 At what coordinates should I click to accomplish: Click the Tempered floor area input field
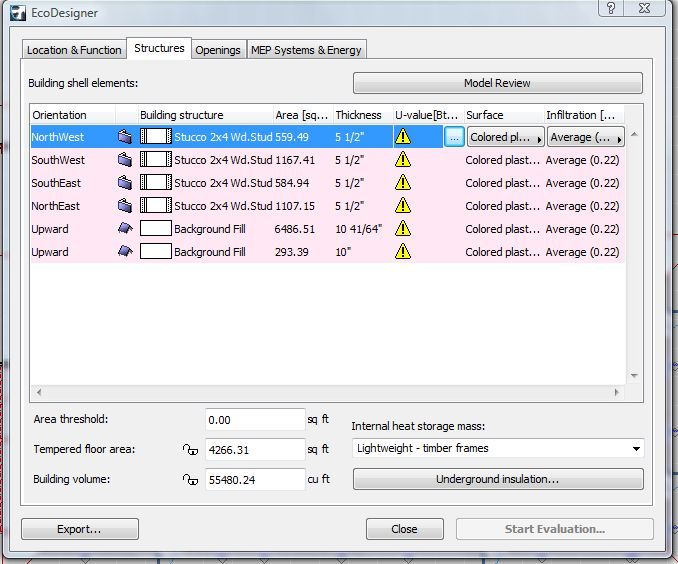(255, 450)
